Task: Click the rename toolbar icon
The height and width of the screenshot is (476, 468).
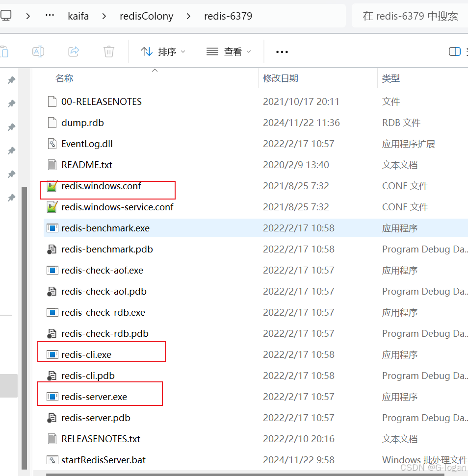Action: click(38, 51)
